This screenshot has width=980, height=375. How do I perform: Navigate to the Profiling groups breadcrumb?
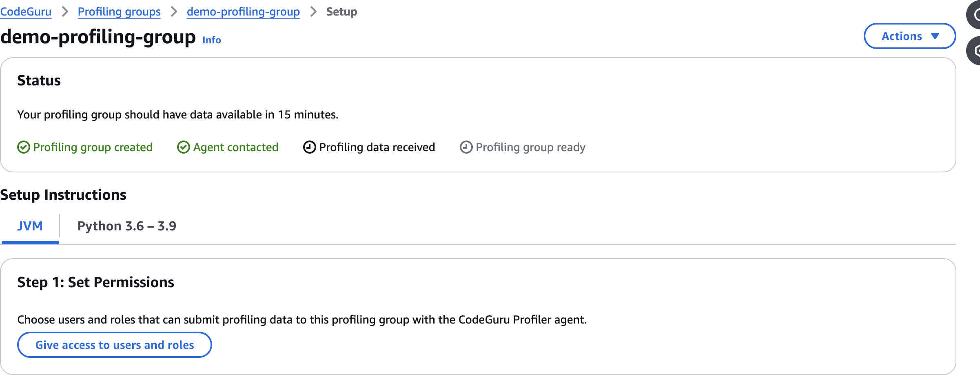tap(119, 12)
